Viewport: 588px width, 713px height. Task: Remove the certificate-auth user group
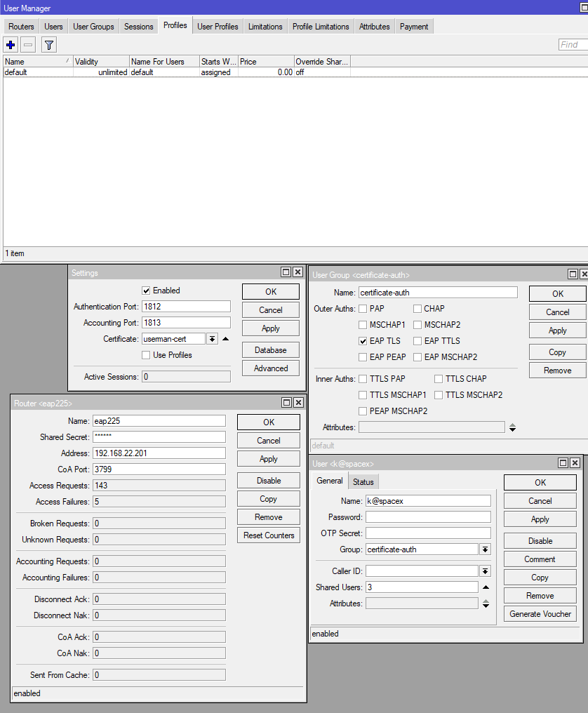pyautogui.click(x=558, y=370)
